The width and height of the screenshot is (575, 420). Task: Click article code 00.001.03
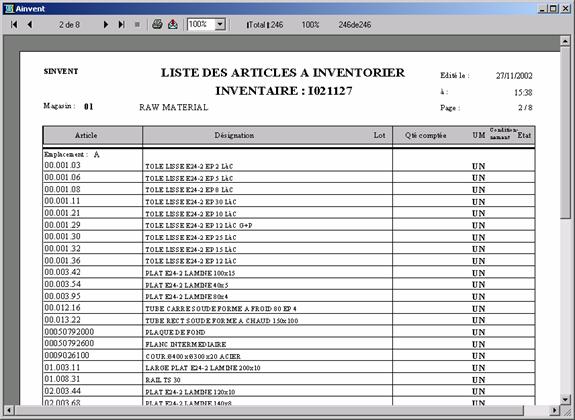pos(62,165)
